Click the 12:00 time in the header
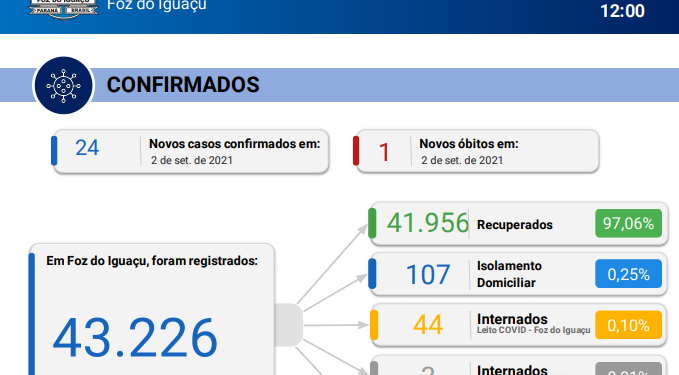The image size is (679, 375). [x=622, y=11]
